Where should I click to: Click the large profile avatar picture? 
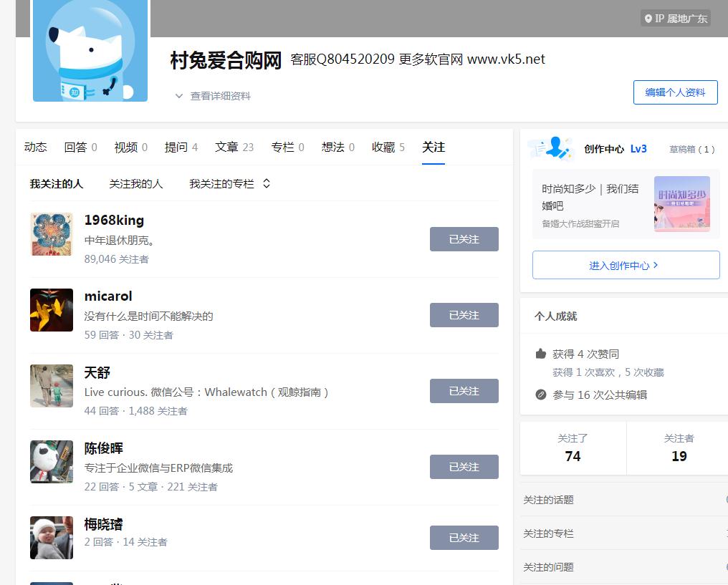pyautogui.click(x=90, y=50)
